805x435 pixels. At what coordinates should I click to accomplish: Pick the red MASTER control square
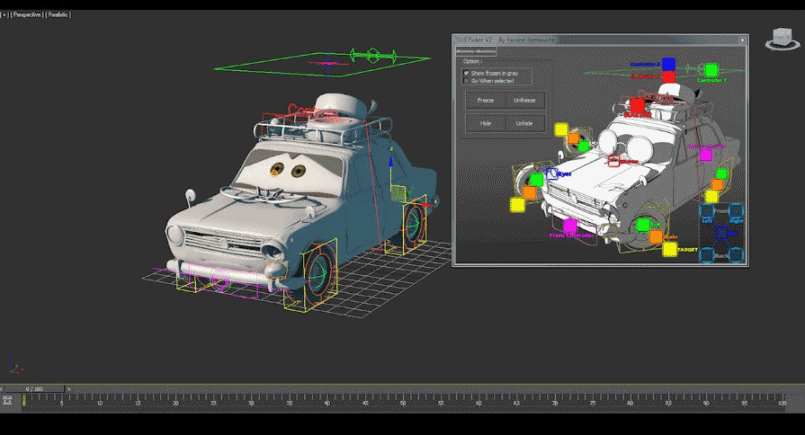pos(637,105)
